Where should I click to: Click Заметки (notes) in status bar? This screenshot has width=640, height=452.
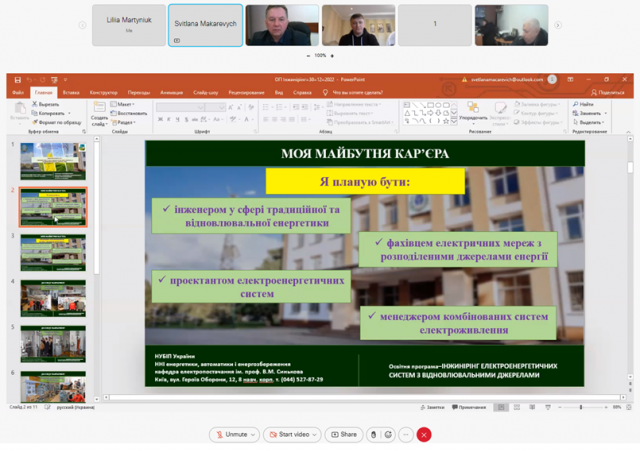[432, 407]
